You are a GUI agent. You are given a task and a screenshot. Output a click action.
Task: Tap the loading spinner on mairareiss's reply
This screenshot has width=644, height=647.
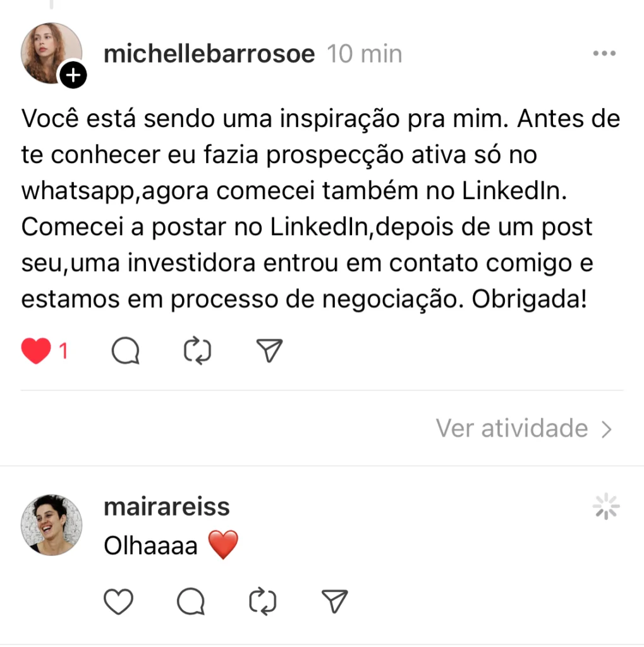606,506
